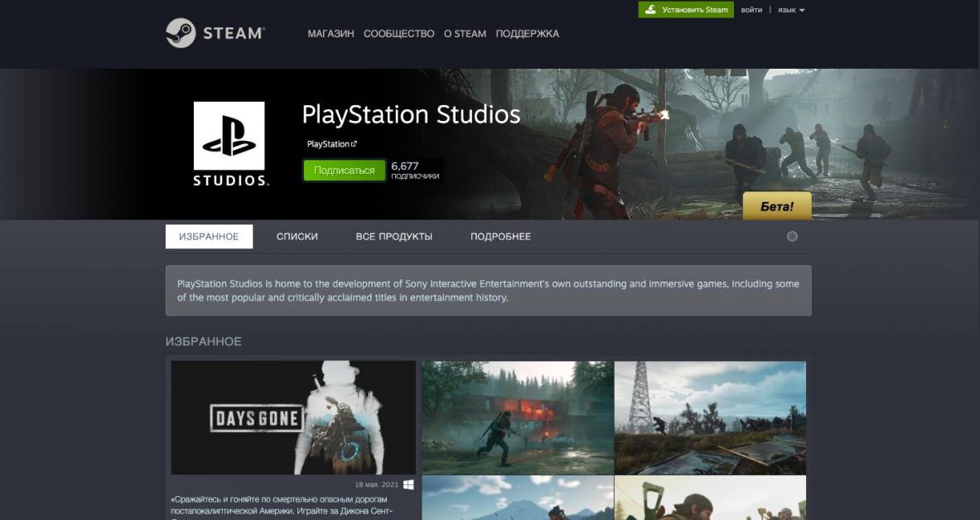Open the МАГАЗИН menu
The width and height of the screenshot is (980, 520).
pyautogui.click(x=331, y=34)
